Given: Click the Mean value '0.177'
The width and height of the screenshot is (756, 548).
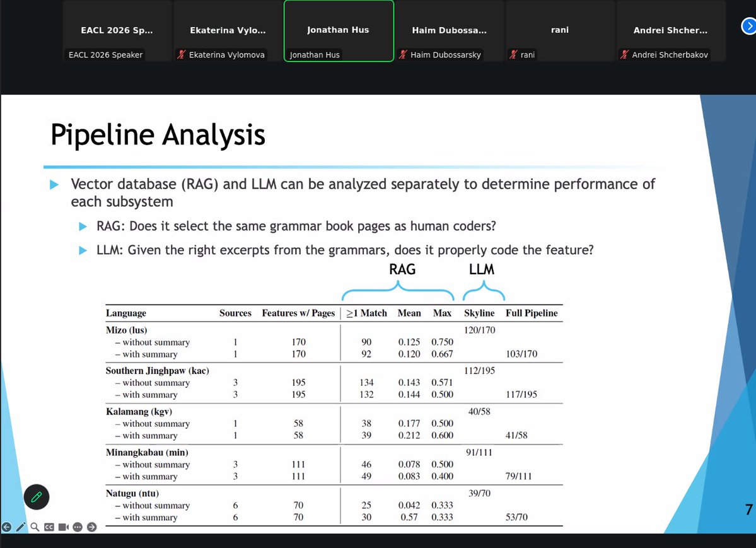Looking at the screenshot, I should pos(409,424).
